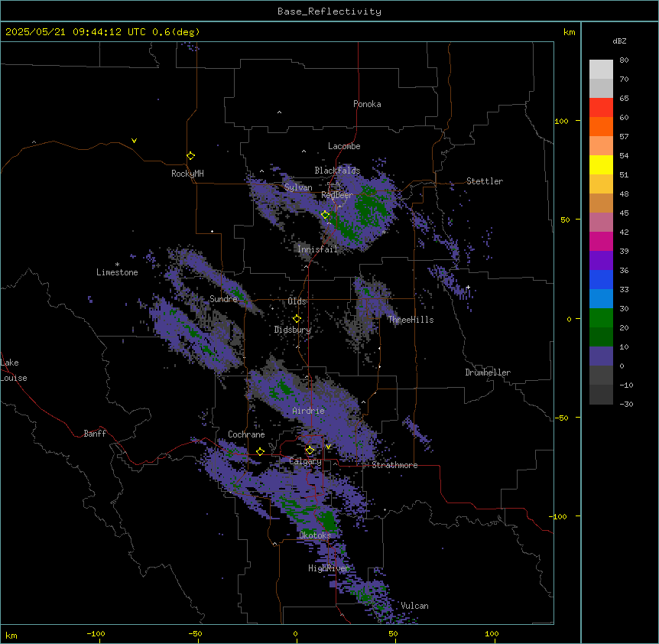Click the Lacombe city label
This screenshot has height=644, width=659.
[x=344, y=146]
